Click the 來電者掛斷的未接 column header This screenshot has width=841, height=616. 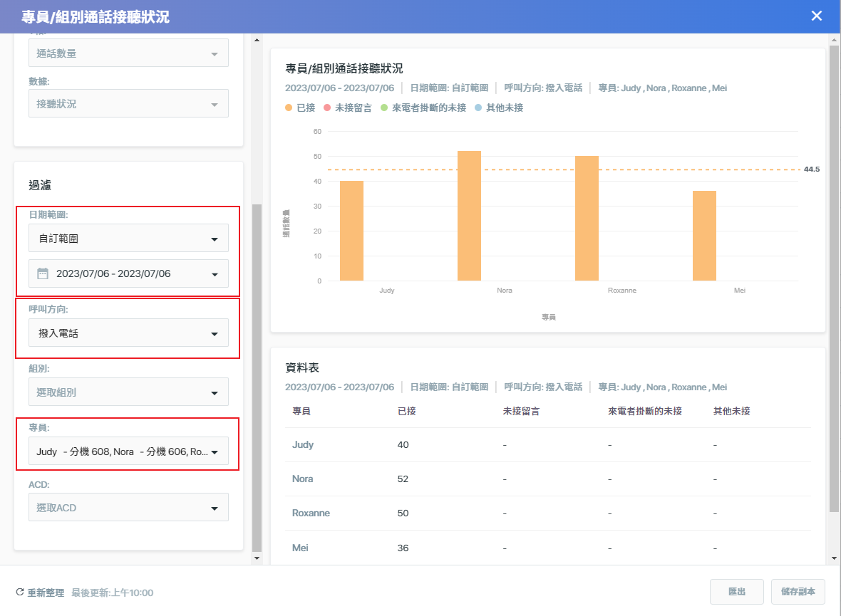tap(645, 411)
